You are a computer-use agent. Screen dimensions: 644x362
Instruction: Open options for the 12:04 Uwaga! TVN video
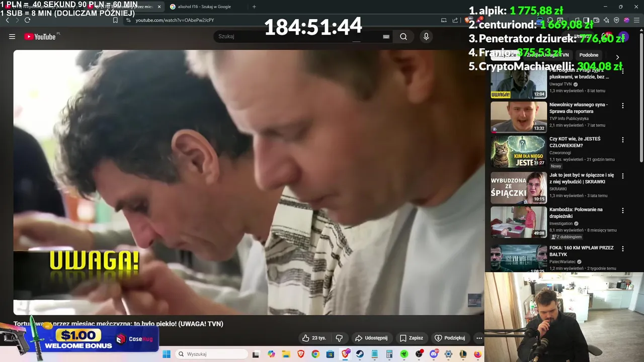coord(623,71)
